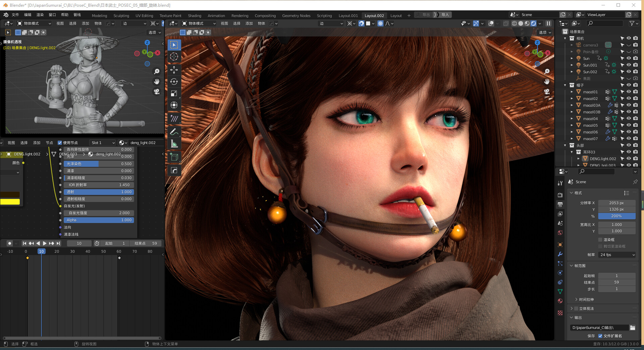
Task: Click the 光泽染色 slider in the shader node
Action: click(x=99, y=164)
